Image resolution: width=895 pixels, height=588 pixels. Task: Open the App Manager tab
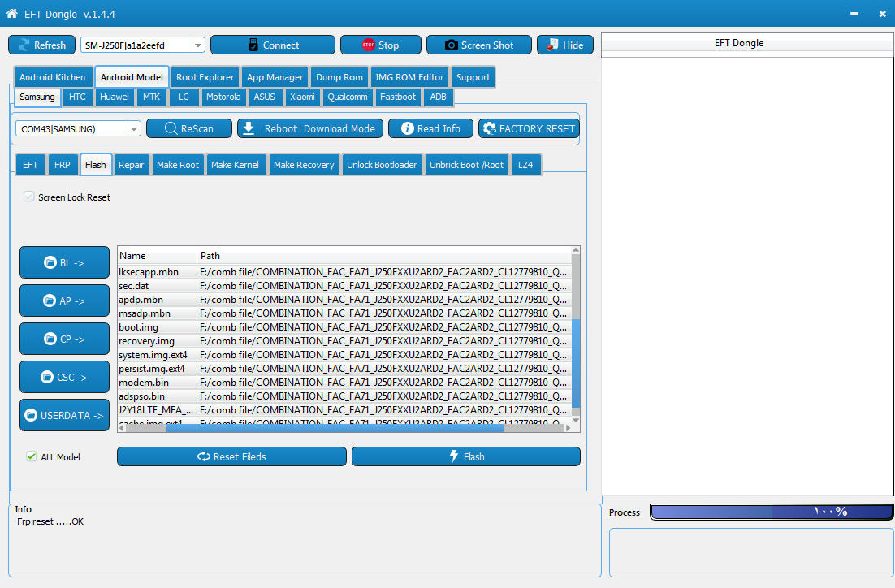tap(275, 77)
